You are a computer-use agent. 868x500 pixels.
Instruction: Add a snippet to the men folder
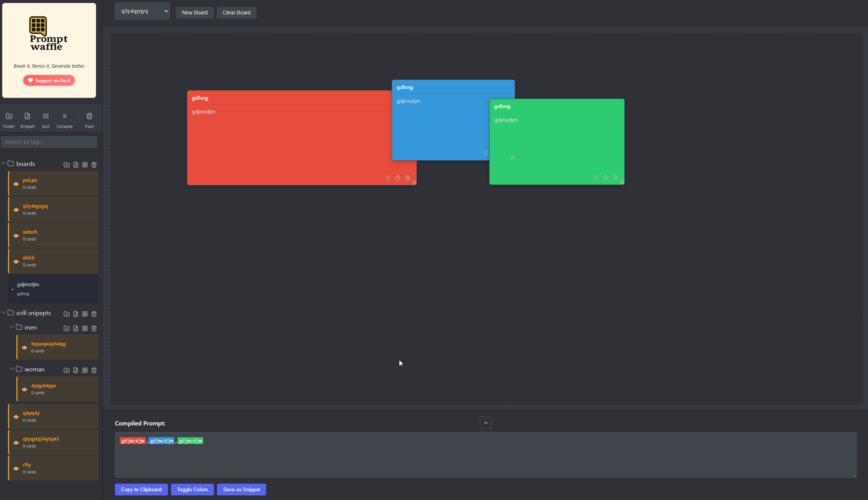point(76,328)
